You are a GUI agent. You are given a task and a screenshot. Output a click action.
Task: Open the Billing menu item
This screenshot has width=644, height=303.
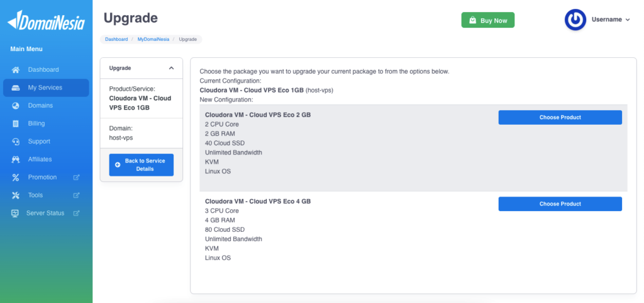point(36,123)
